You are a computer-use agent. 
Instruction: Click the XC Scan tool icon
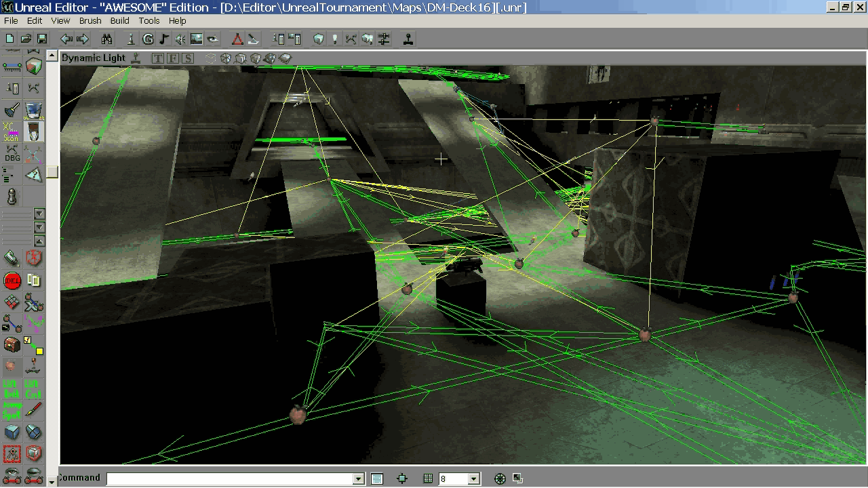[x=11, y=131]
